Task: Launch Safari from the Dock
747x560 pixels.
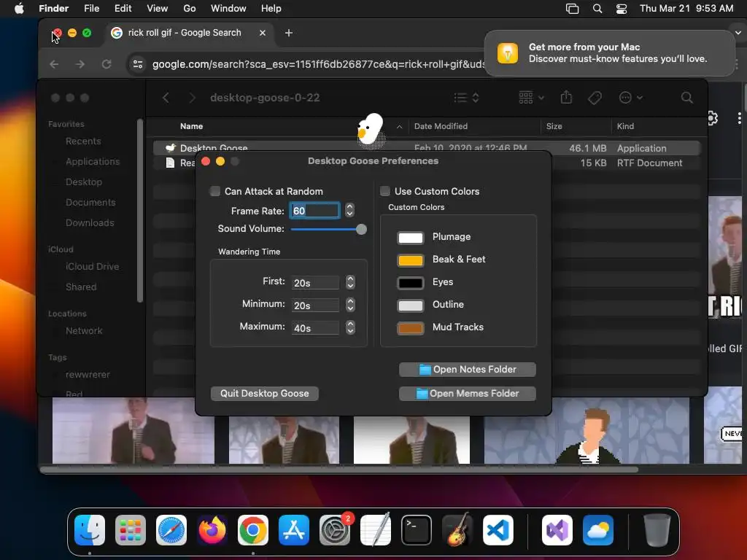Action: (171, 530)
